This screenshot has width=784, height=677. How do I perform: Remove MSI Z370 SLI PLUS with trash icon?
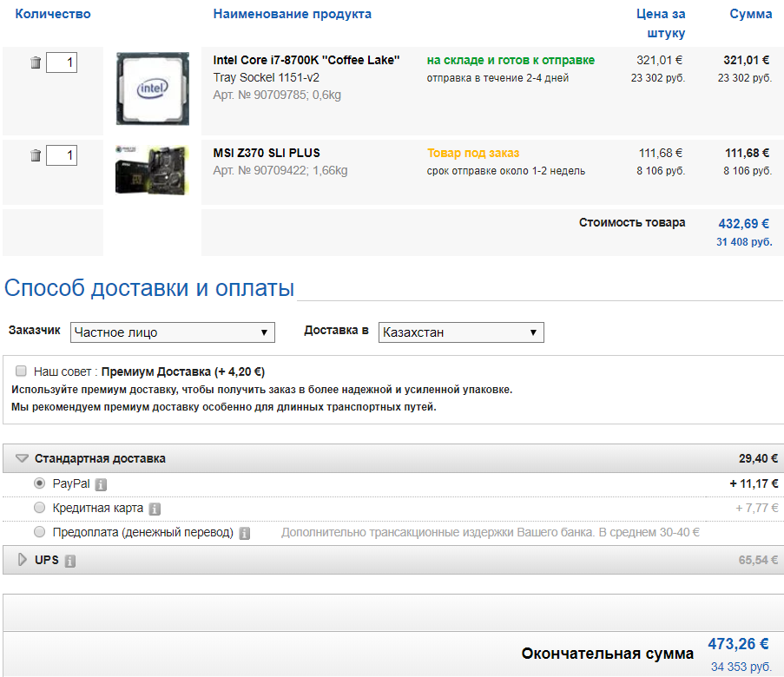(x=36, y=155)
